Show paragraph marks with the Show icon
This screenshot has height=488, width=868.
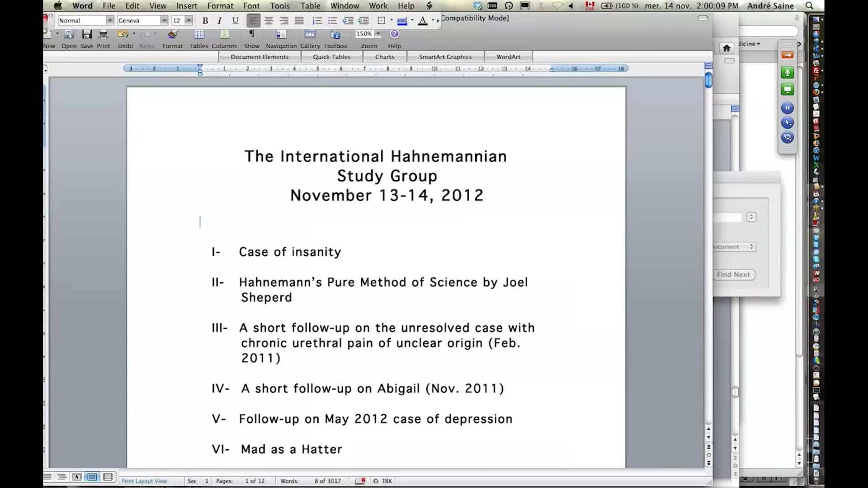click(252, 34)
